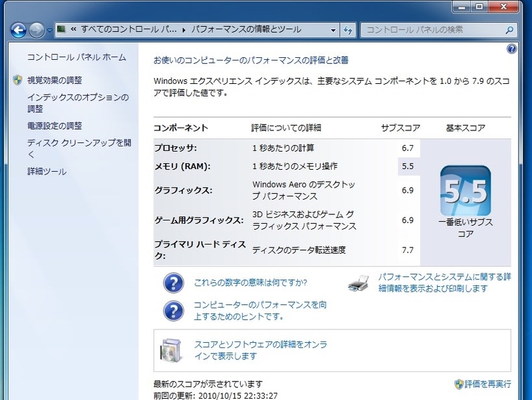Click the memory subscore 5.5 cell

409,166
